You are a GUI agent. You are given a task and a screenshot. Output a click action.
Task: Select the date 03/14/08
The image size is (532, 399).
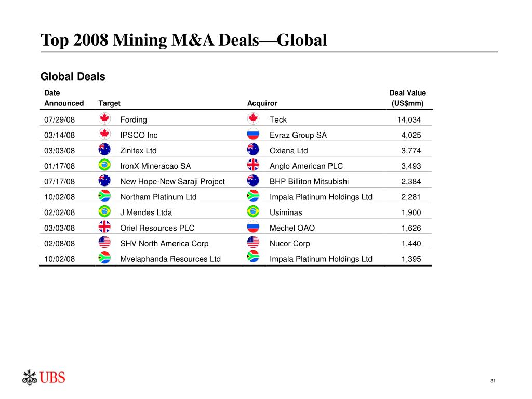click(x=59, y=135)
